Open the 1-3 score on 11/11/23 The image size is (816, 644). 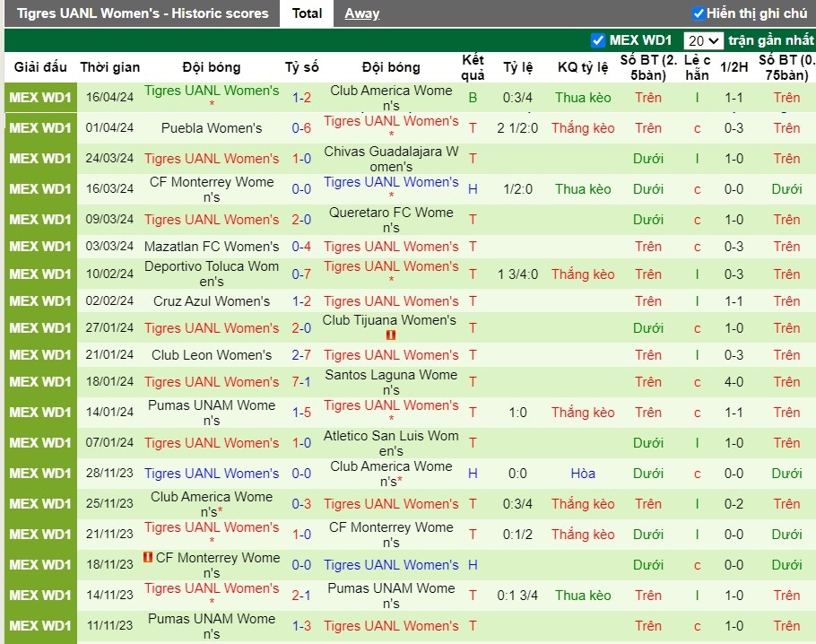click(x=301, y=626)
